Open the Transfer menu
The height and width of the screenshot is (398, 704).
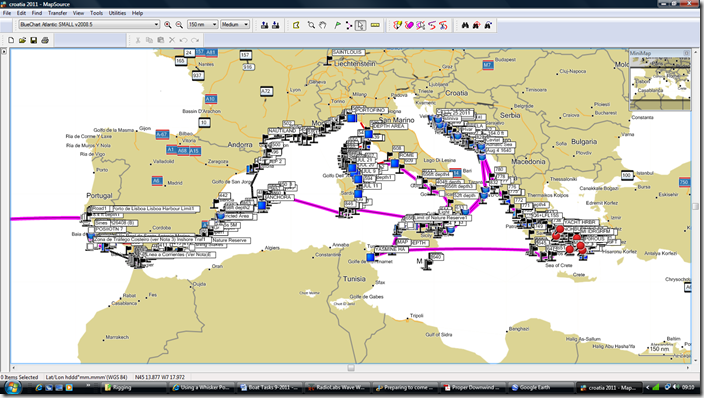[x=57, y=13]
